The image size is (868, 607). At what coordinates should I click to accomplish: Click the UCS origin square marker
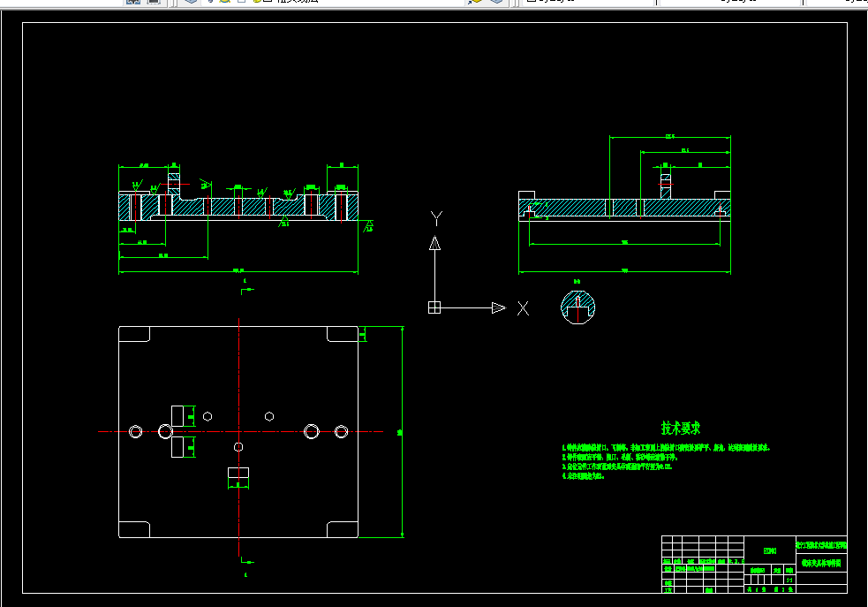[434, 307]
